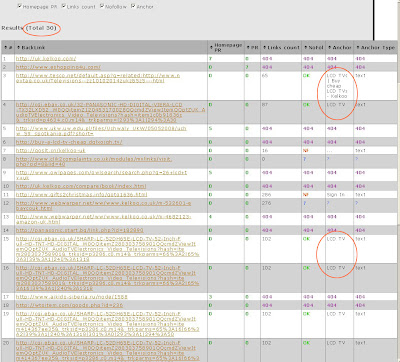This screenshot has width=400, height=362.
Task: Select the links count value '16' in row 7
Action: pyautogui.click(x=265, y=151)
